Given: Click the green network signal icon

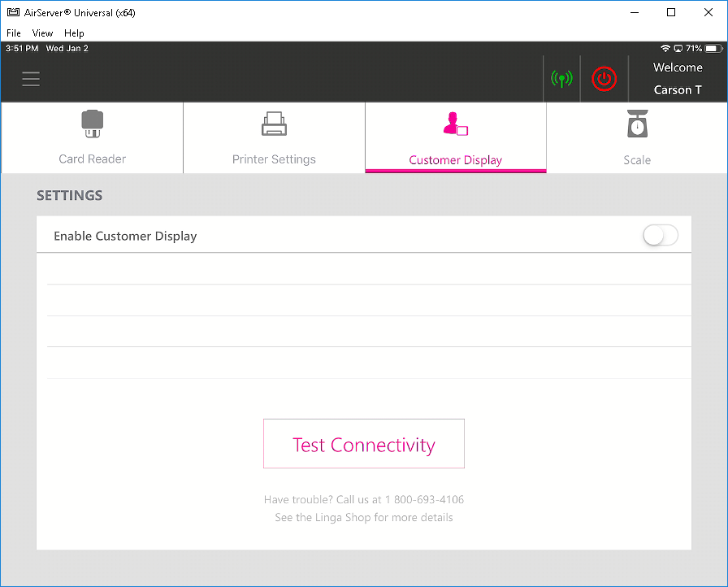Looking at the screenshot, I should pos(561,79).
